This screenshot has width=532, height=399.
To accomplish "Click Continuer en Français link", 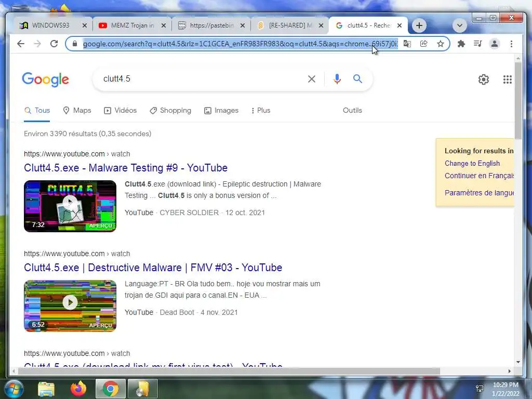I will 479,176.
